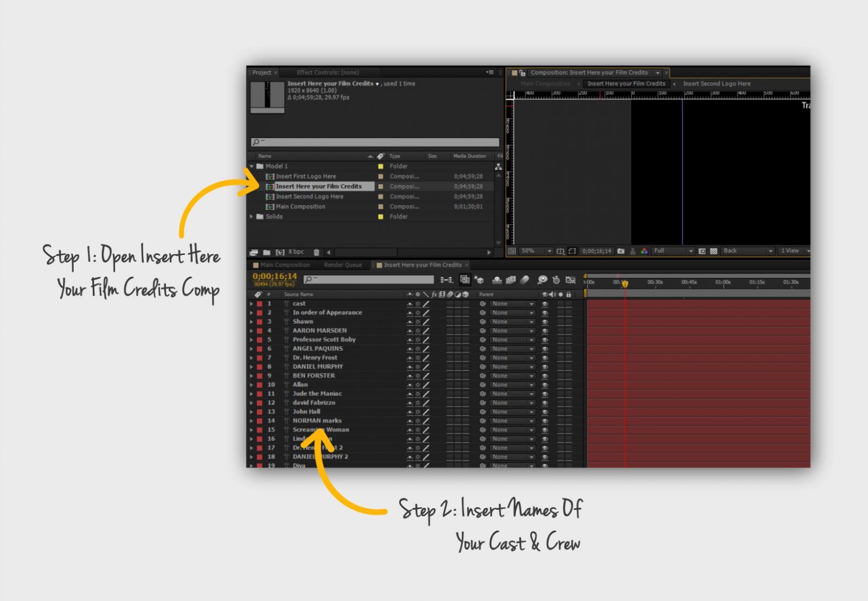This screenshot has height=601, width=868.
Task: Navigate to Main Composition in viewer breadcrumb
Action: 545,84
